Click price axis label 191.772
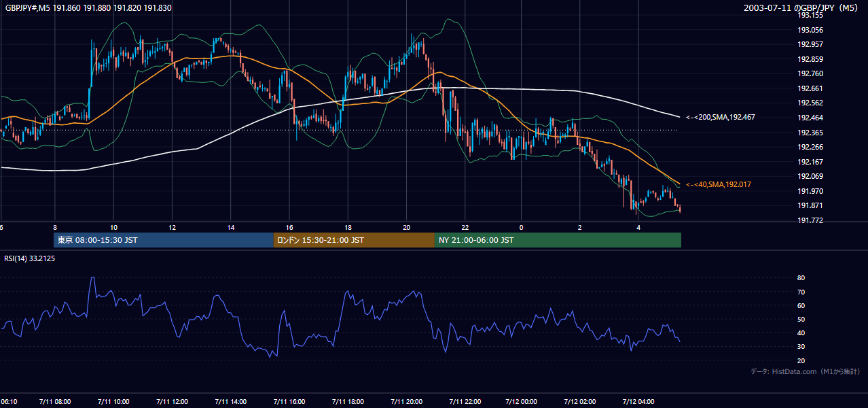 pos(810,220)
